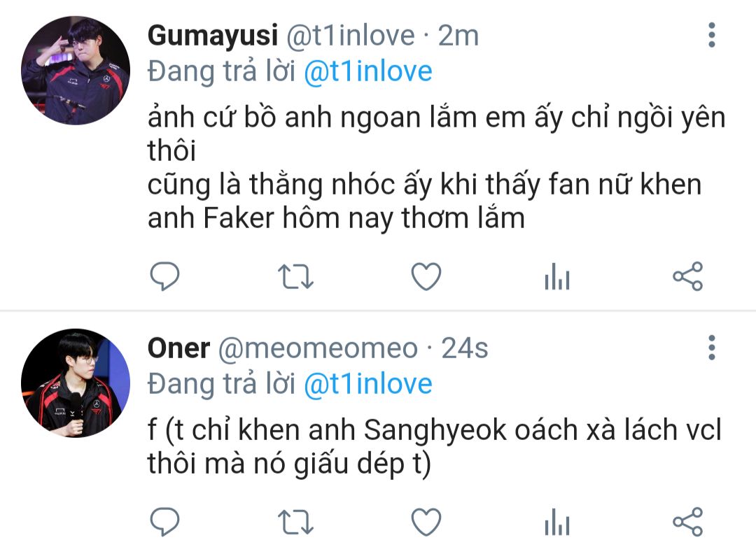Open Oner's profile picture
The height and width of the screenshot is (547, 756).
[x=75, y=383]
